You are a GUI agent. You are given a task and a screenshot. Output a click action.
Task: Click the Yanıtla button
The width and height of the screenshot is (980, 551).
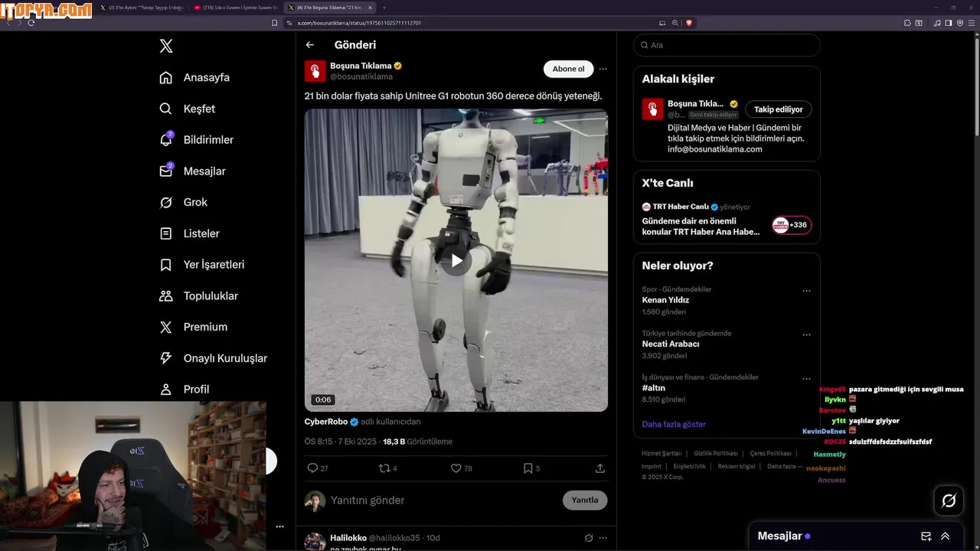click(585, 500)
